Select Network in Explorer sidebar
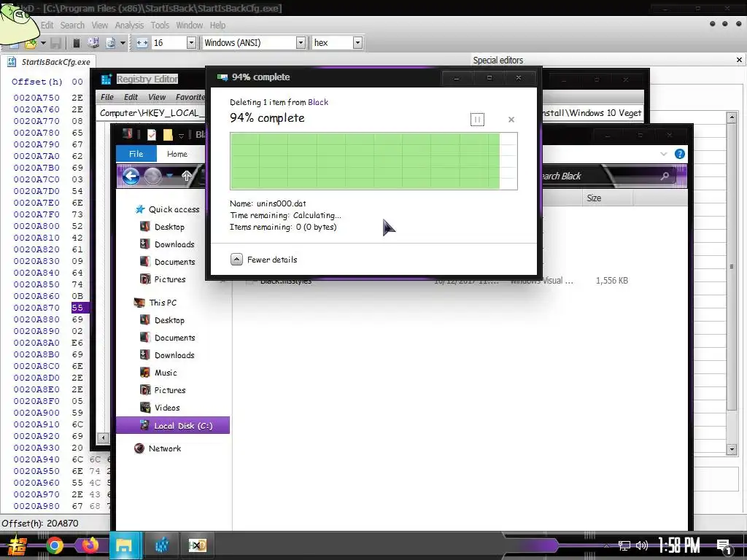The width and height of the screenshot is (747, 560). (x=158, y=448)
